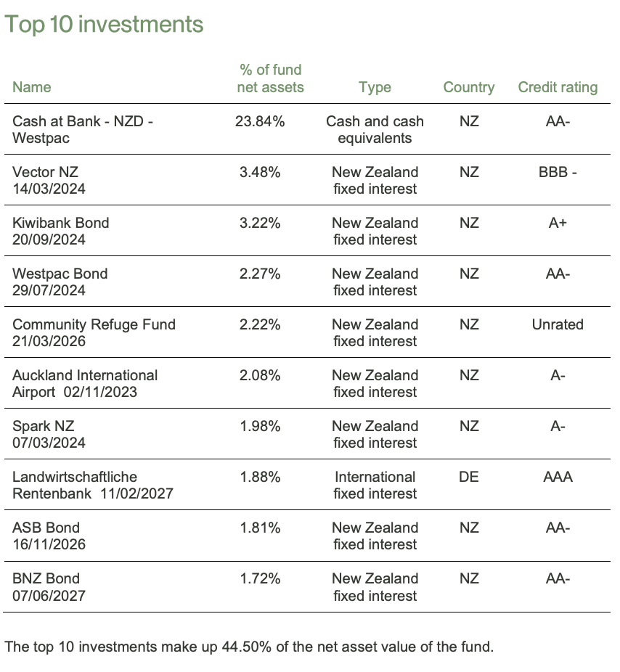Select the A+ credit rating cell
Screen dimensions: 620x672
click(558, 223)
